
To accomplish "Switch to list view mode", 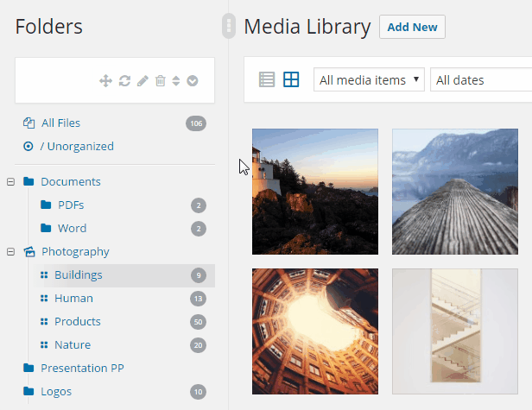I will tap(267, 79).
